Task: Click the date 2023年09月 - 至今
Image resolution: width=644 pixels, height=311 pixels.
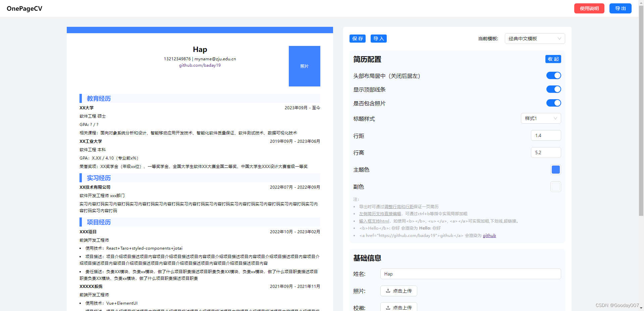Action: 302,108
